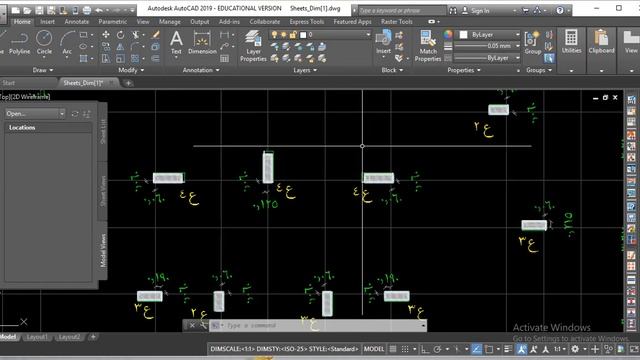Expand the Block panel dropdown

(x=392, y=70)
